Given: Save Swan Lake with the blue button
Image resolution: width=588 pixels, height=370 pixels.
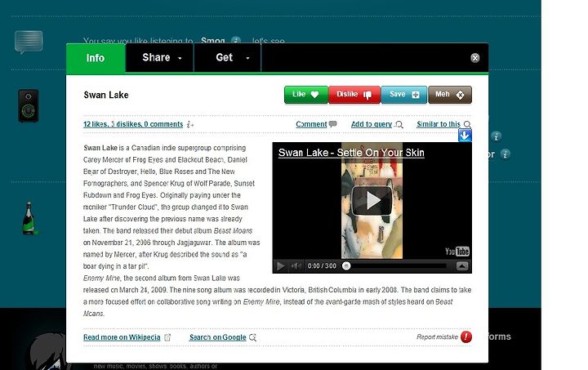Looking at the screenshot, I should 404,95.
